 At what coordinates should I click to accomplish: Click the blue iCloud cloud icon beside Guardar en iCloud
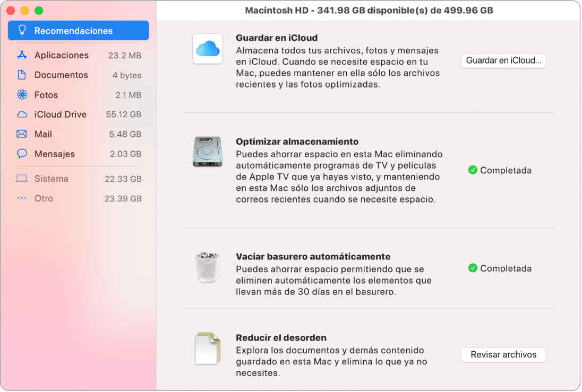click(x=208, y=48)
